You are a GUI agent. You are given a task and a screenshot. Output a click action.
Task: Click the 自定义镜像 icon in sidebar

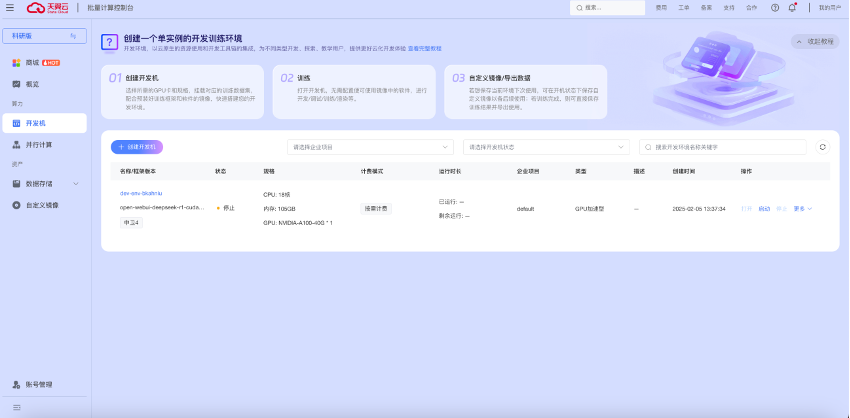pyautogui.click(x=16, y=205)
